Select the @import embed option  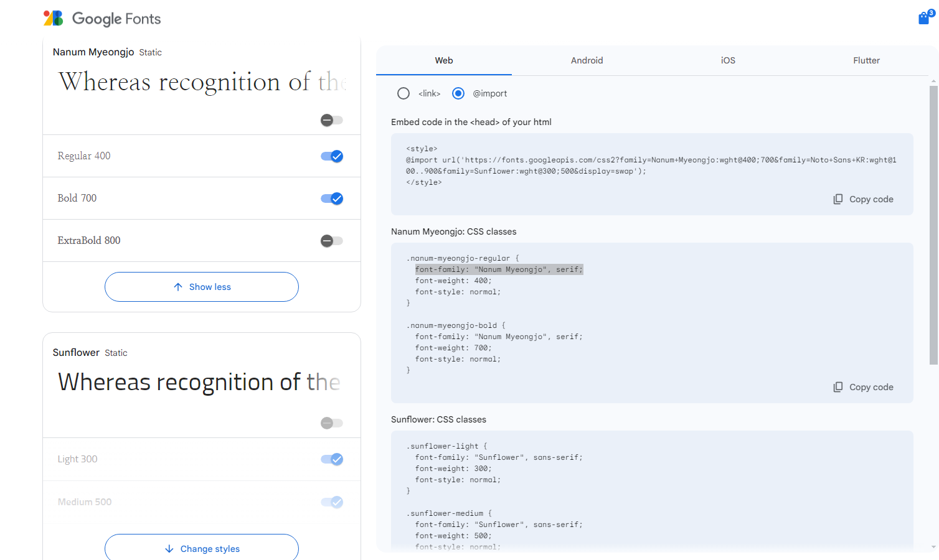(458, 93)
